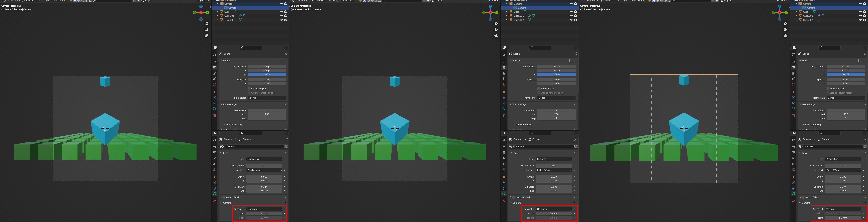Expand the Cube.002 item in the outliner
Viewport: 868px width, 222px height.
click(x=218, y=20)
